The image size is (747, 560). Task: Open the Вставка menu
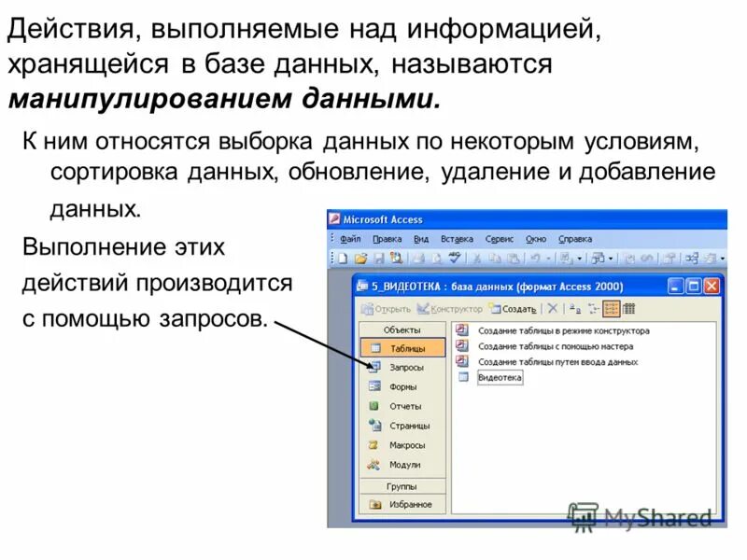point(457,239)
